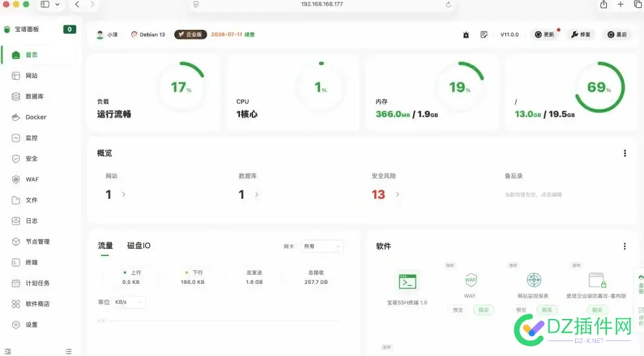This screenshot has height=356, width=644.
Task: Click the 文件 folder icon
Action: [x=16, y=200]
